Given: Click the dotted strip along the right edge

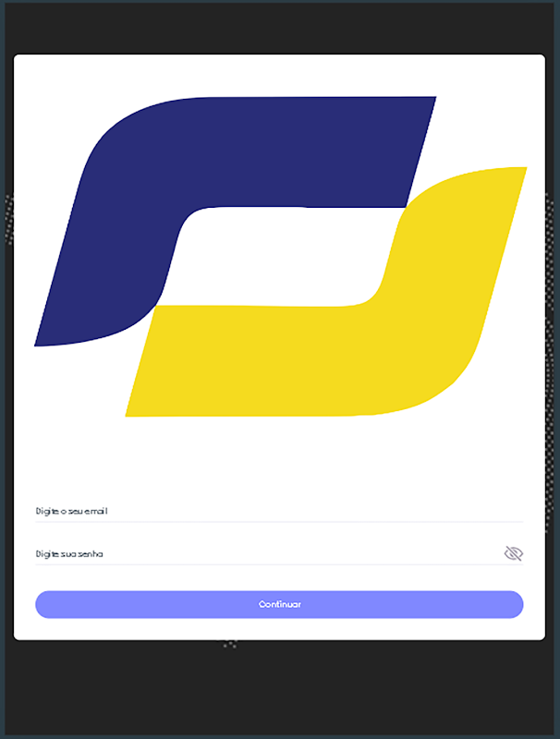Looking at the screenshot, I should tap(550, 363).
